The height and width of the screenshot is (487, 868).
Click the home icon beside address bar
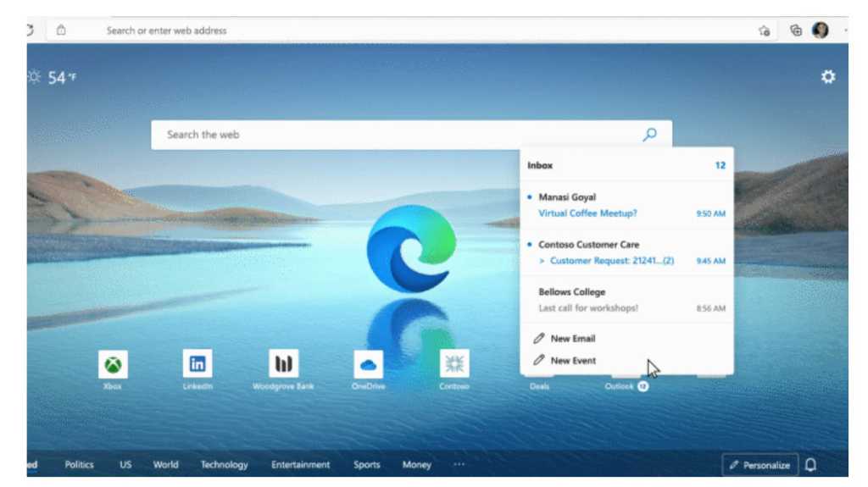[61, 30]
